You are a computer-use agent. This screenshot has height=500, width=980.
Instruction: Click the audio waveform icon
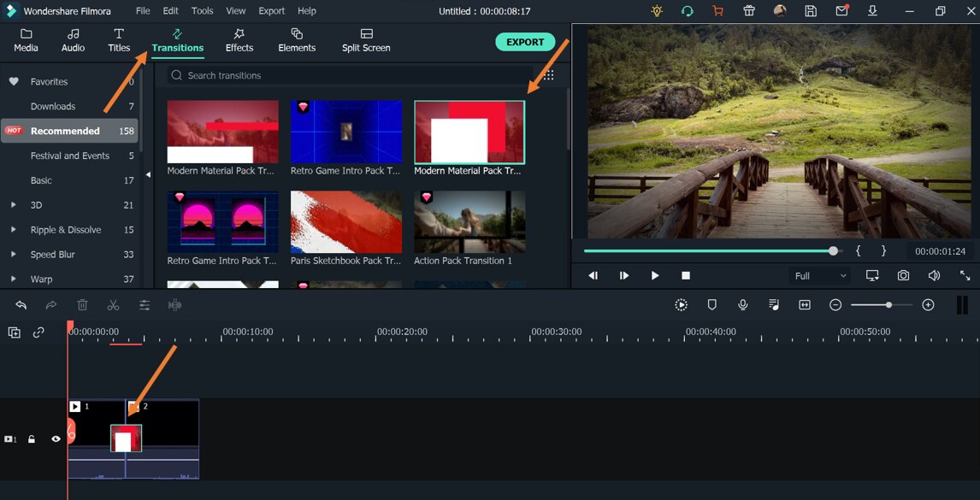pos(175,305)
